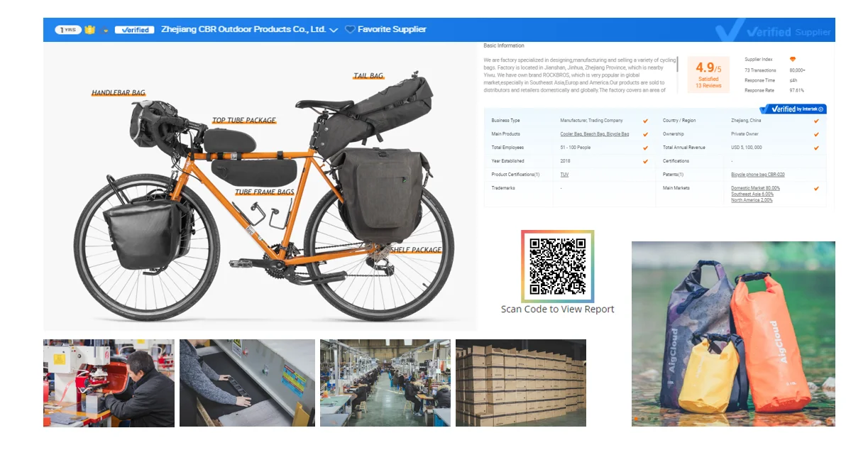The width and height of the screenshot is (868, 455).
Task: Click the Private Owner value
Action: (x=745, y=134)
